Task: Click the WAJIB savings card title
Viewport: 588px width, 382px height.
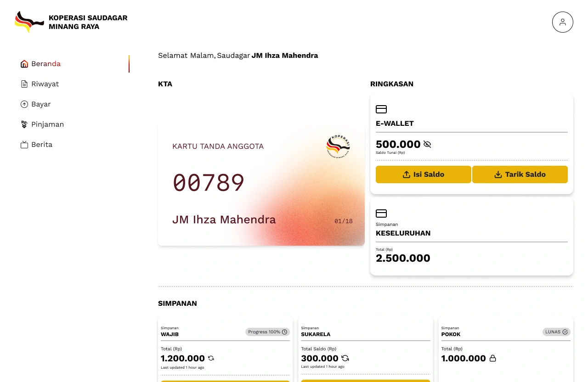Action: pos(170,334)
